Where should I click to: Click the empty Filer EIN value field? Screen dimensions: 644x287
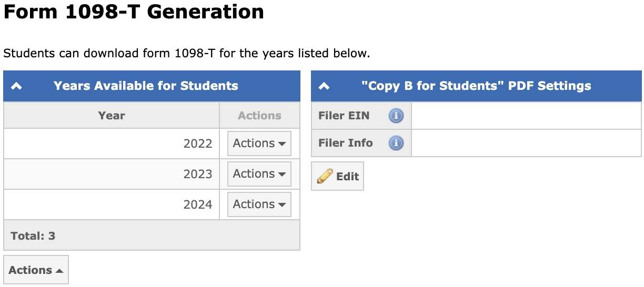pos(526,116)
